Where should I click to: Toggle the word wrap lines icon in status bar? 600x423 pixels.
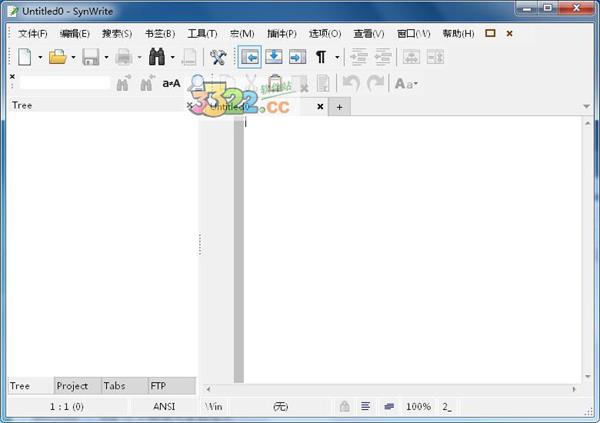pos(365,406)
